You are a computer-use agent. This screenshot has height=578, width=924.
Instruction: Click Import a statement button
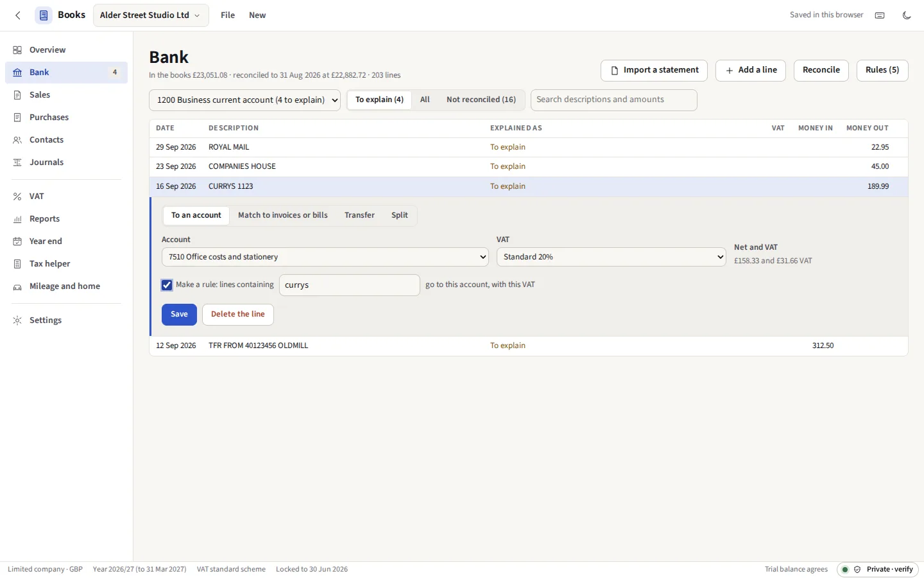(654, 71)
